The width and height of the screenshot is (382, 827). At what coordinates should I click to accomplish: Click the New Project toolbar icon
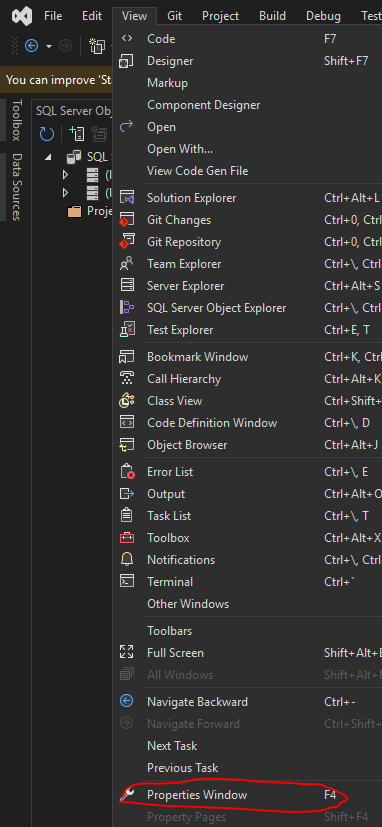(x=97, y=46)
